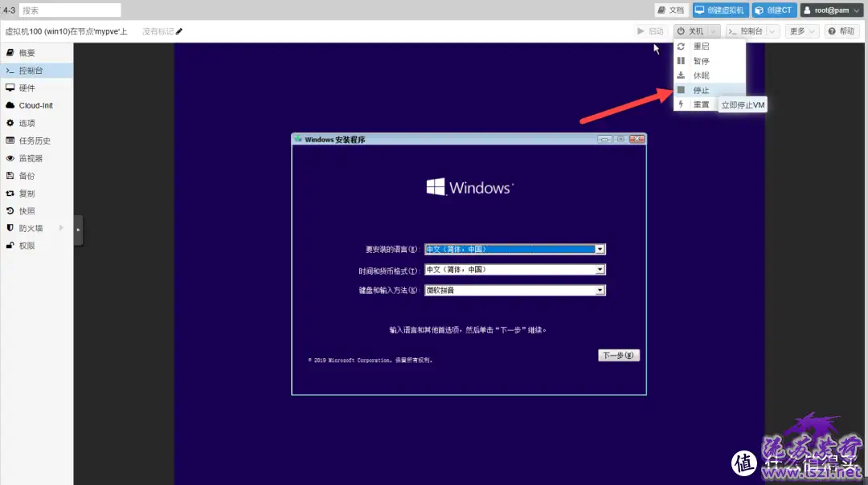The image size is (868, 485).
Task: Click the pencil icon next to 没有标记
Action: point(178,31)
